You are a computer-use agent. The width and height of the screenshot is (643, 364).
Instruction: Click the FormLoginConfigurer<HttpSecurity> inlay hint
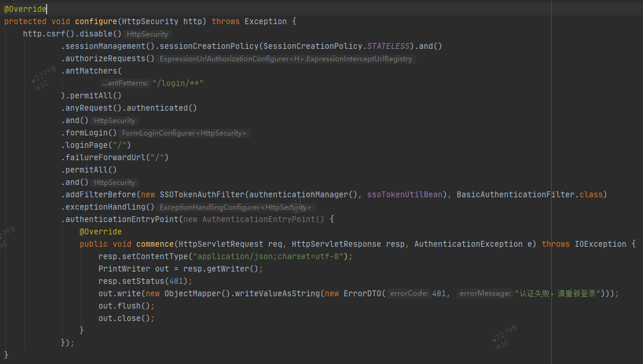184,133
